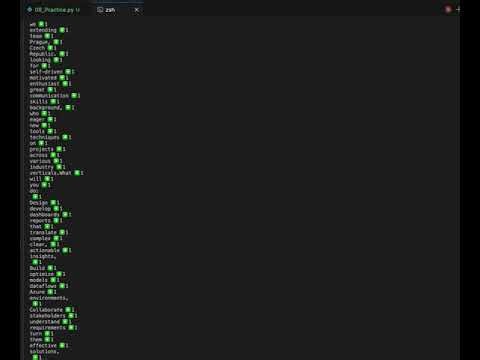Click the "various" output line
This screenshot has height=360, width=480.
click(x=46, y=161)
